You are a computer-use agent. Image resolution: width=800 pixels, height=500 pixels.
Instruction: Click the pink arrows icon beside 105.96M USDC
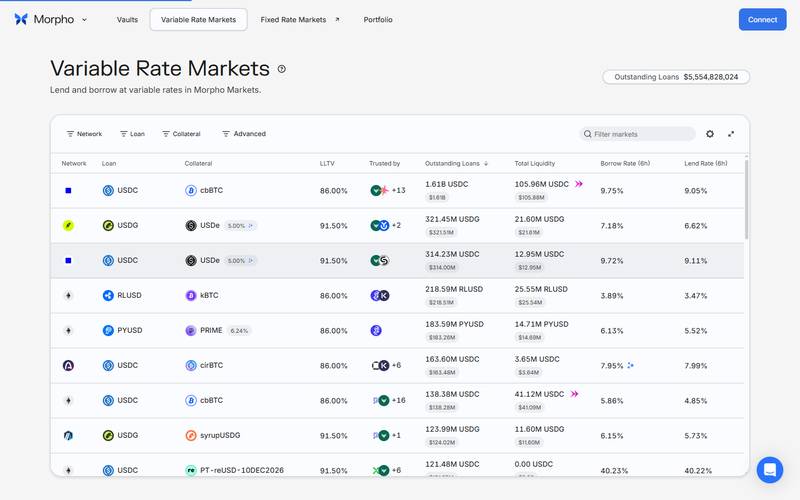click(579, 184)
